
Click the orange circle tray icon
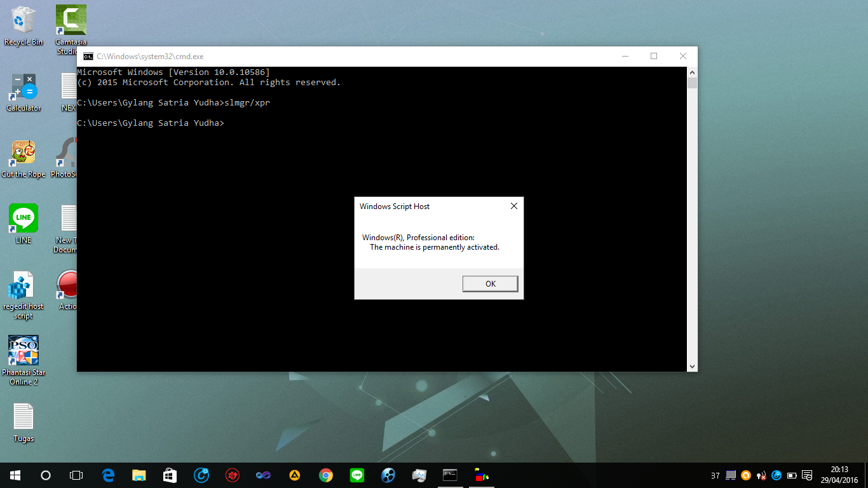[746, 475]
